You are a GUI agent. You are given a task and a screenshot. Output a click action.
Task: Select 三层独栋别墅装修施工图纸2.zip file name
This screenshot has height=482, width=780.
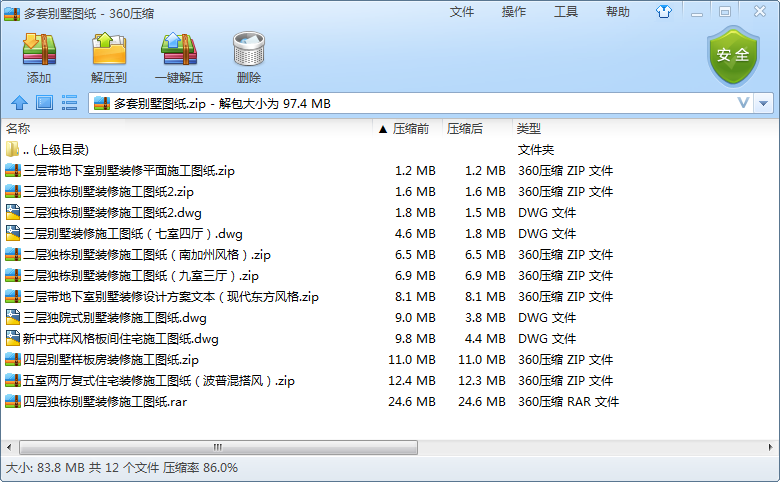[108, 192]
